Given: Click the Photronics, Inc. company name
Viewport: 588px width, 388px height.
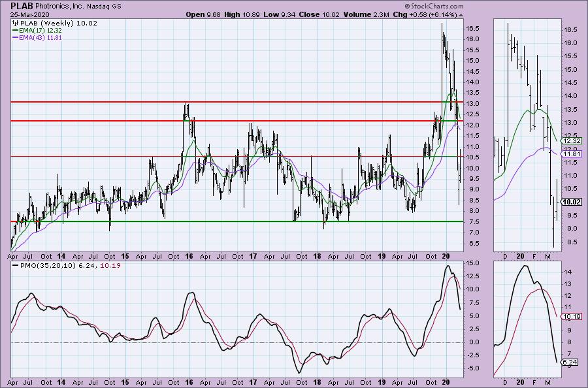Looking at the screenshot, I should pyautogui.click(x=60, y=7).
